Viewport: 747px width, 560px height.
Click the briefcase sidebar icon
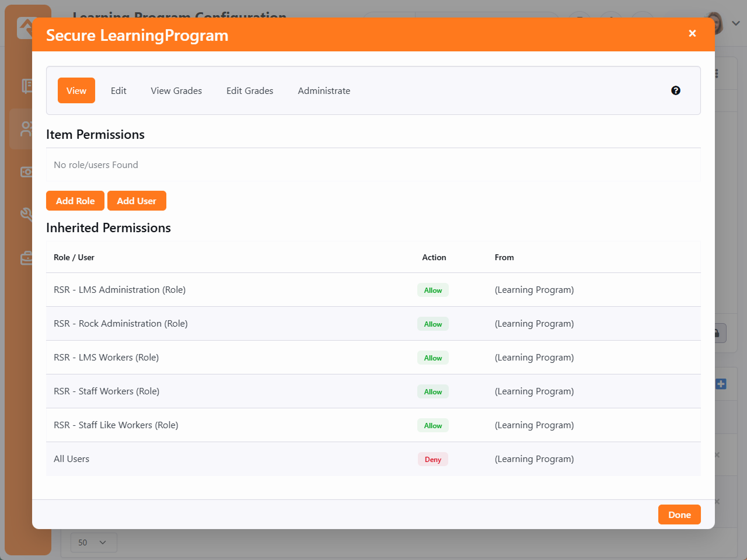[x=26, y=257]
